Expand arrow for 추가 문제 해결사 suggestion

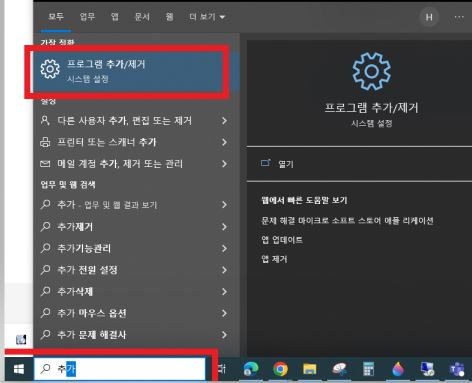(225, 335)
